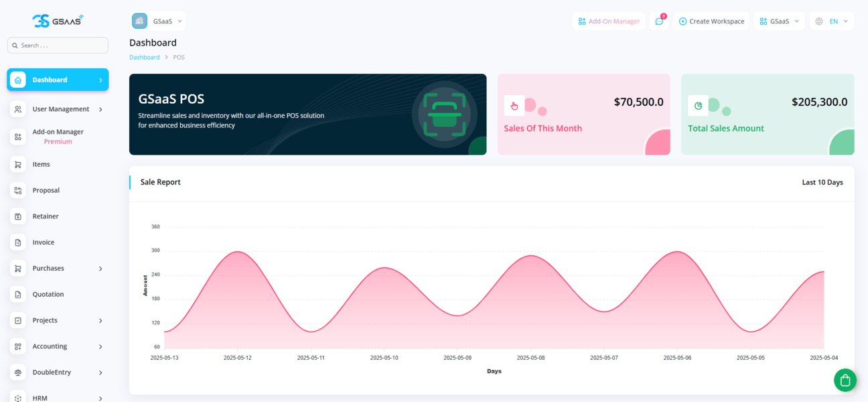The image size is (868, 402).
Task: Open the EN language dropdown
Action: 832,21
